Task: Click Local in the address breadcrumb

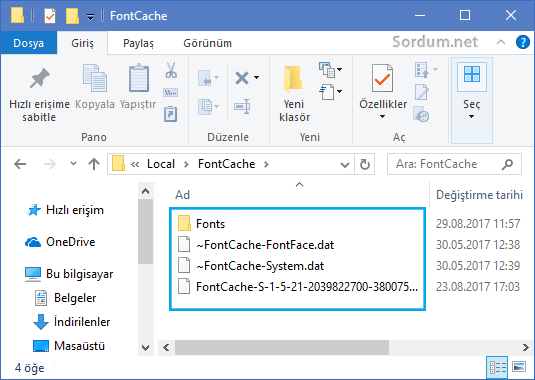Action: [x=161, y=164]
